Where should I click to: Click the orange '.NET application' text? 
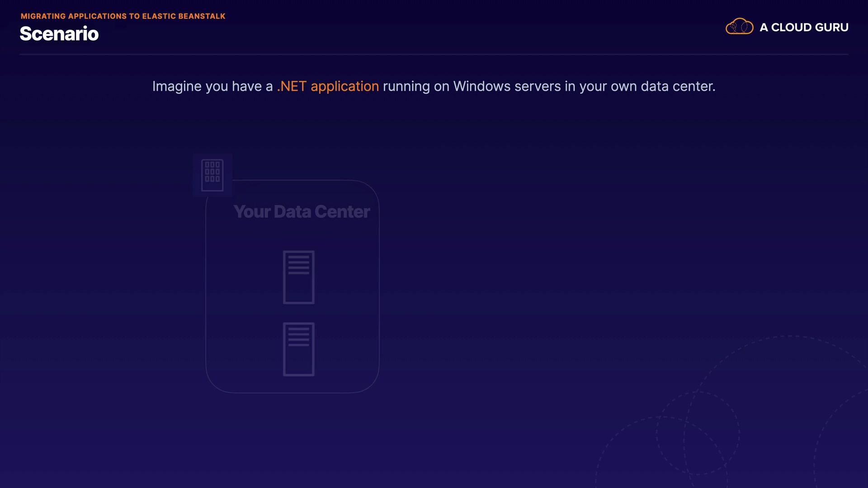click(x=328, y=86)
